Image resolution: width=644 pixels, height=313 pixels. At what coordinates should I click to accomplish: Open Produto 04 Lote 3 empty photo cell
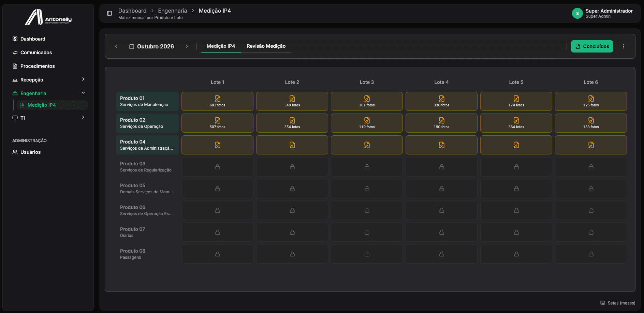367,145
